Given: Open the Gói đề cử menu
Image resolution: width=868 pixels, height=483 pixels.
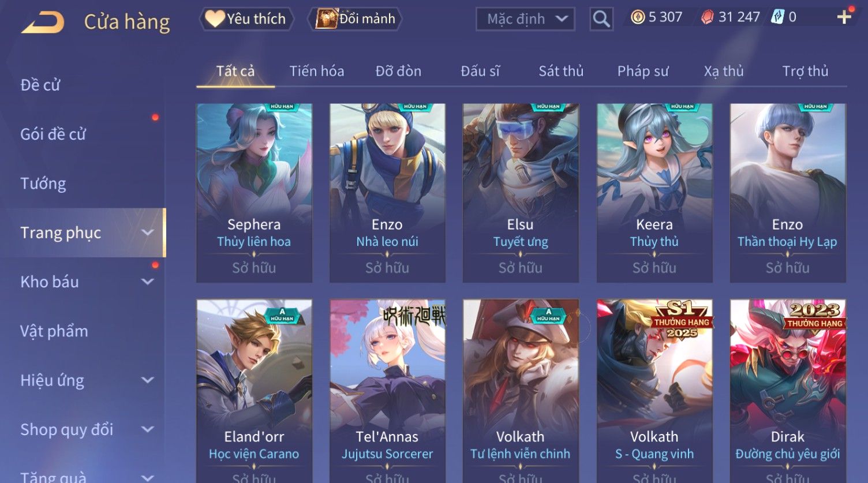Looking at the screenshot, I should pos(53,134).
